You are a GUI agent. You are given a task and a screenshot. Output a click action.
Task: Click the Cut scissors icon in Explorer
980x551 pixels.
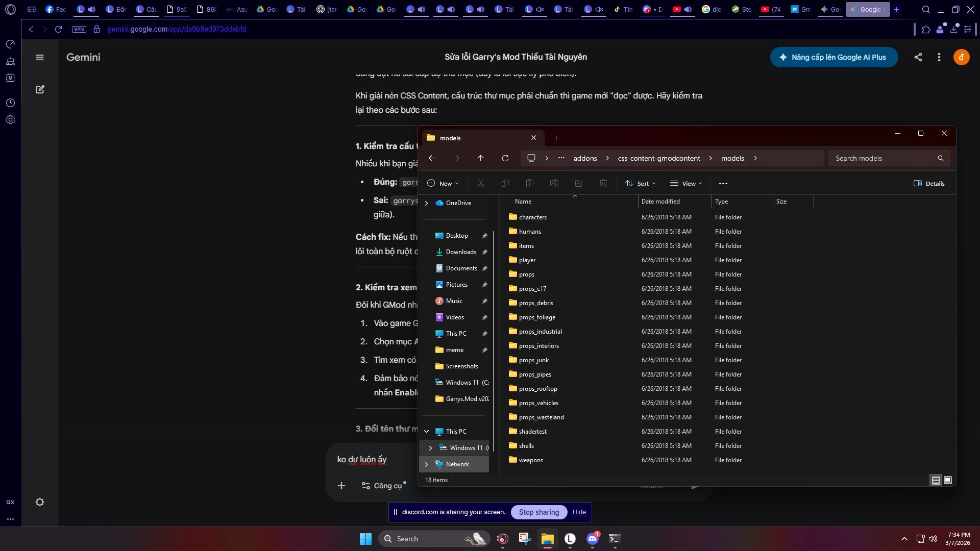tap(480, 183)
